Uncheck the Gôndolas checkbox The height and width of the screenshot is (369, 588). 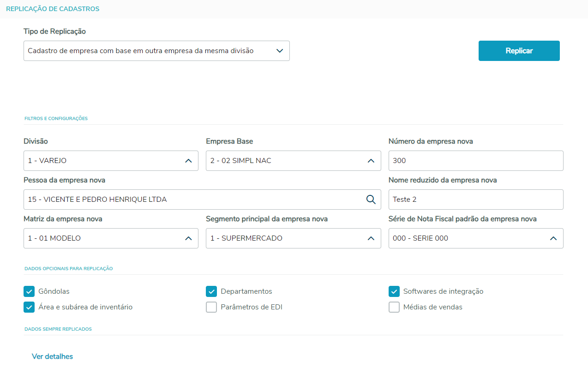tap(29, 291)
